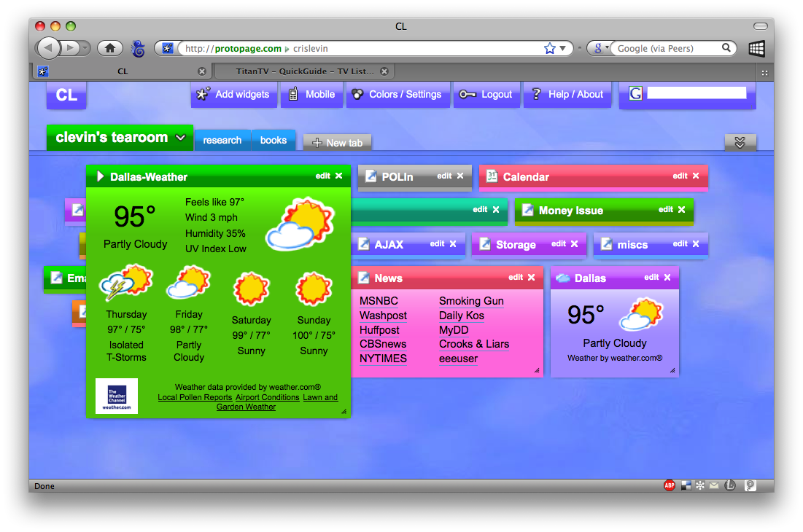Open the NYTIMES link
This screenshot has height=532, width=803.
383,359
